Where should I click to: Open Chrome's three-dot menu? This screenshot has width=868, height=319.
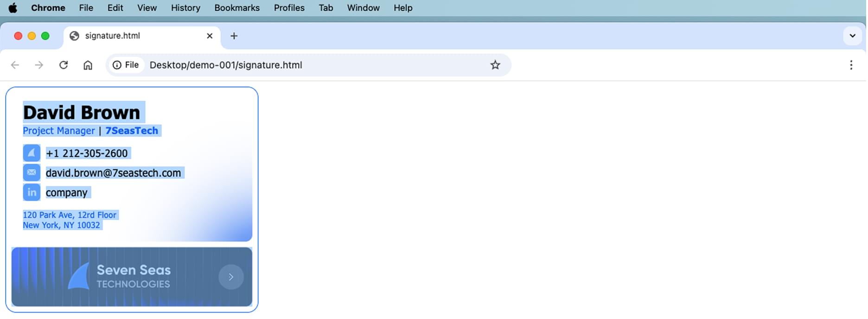pos(851,65)
